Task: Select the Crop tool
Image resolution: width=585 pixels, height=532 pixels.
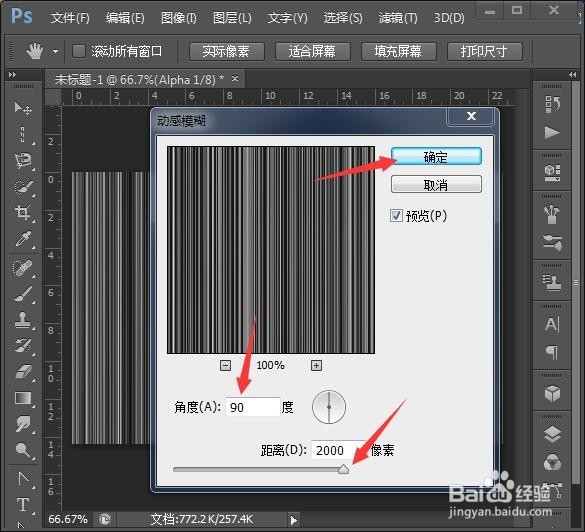Action: click(x=23, y=213)
